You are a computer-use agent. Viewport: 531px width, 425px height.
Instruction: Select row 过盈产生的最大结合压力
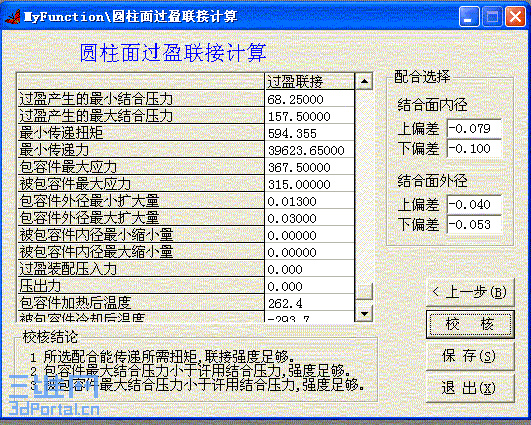186,116
